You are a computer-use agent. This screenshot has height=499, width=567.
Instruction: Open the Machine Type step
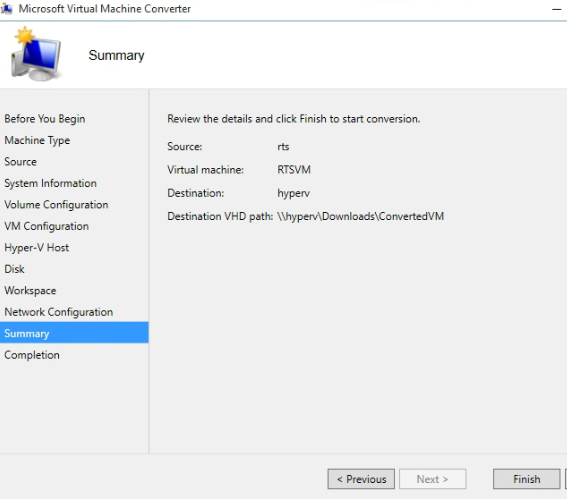point(37,140)
